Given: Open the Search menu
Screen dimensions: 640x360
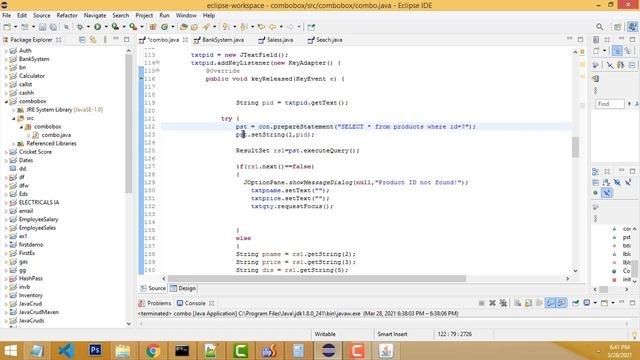Looking at the screenshot, I should pyautogui.click(x=120, y=15).
